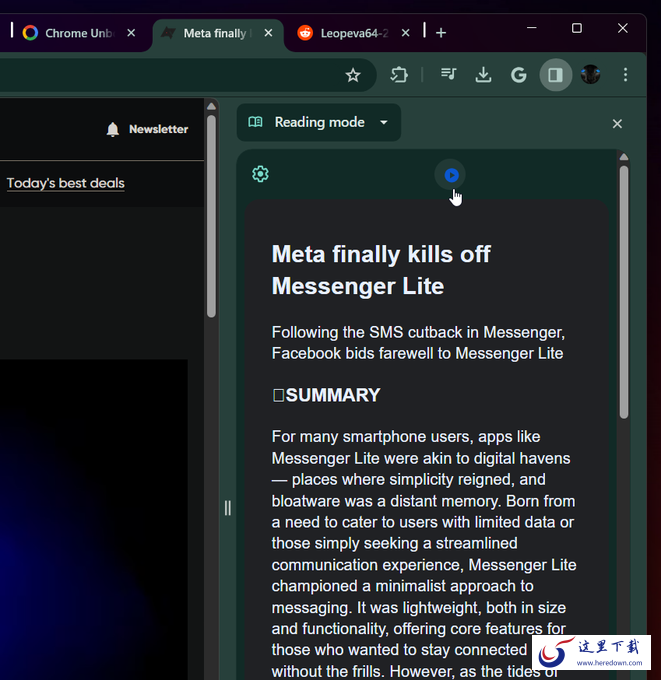Close the Leopeva64-2 tab
The height and width of the screenshot is (680, 661).
(406, 33)
